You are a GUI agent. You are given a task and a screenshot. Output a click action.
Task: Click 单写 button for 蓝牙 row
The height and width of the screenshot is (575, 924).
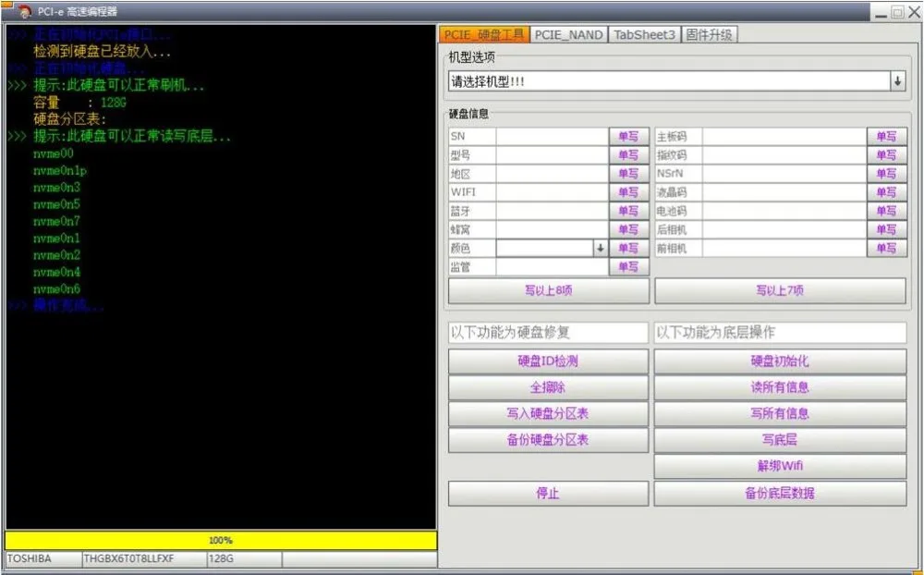(628, 211)
